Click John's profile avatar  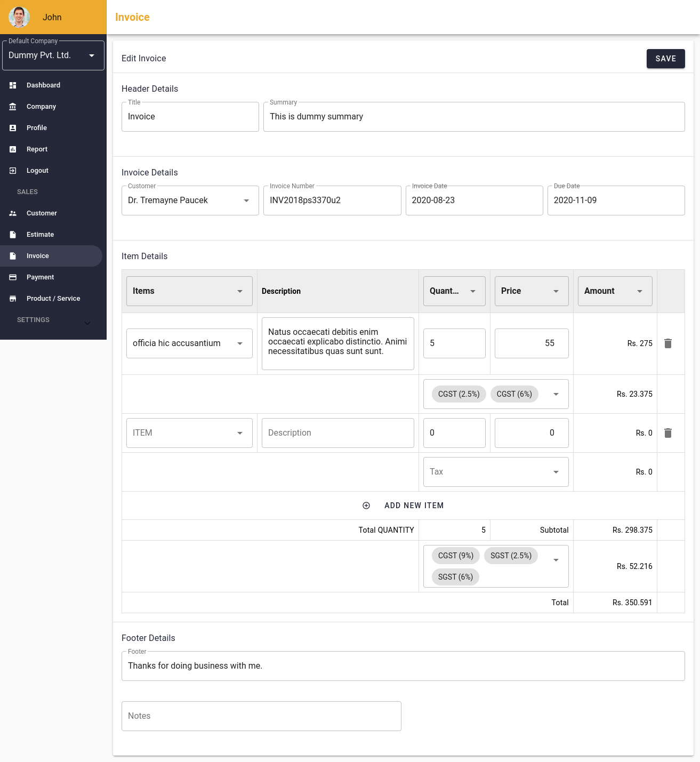19,17
